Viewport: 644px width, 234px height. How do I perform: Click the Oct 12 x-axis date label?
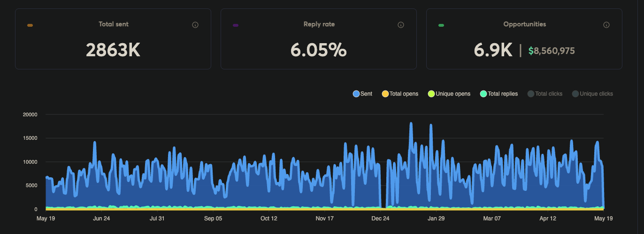point(269,219)
